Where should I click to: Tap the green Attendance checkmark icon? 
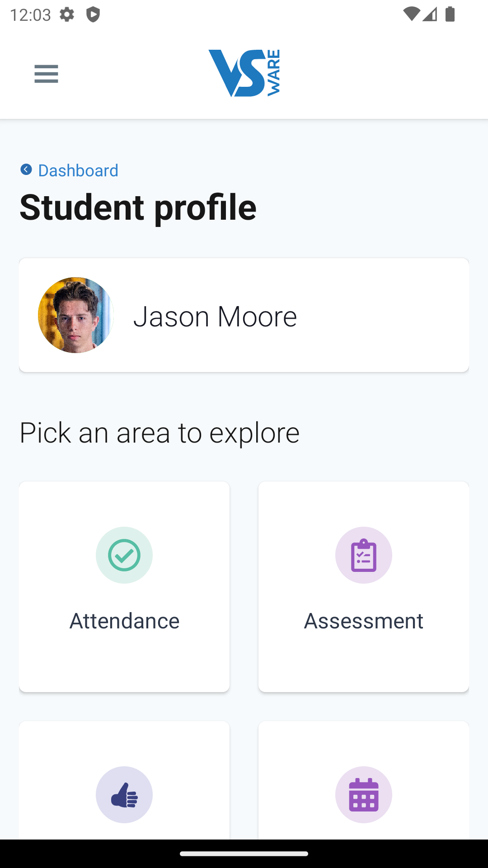(124, 555)
